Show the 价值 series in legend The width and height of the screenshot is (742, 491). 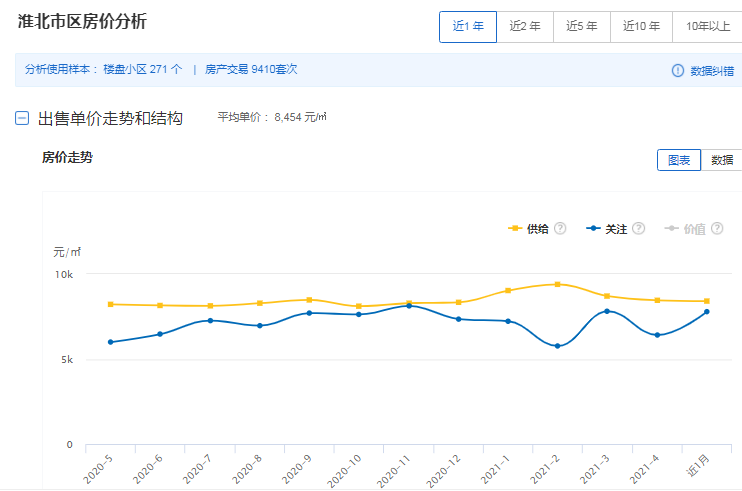pyautogui.click(x=685, y=229)
